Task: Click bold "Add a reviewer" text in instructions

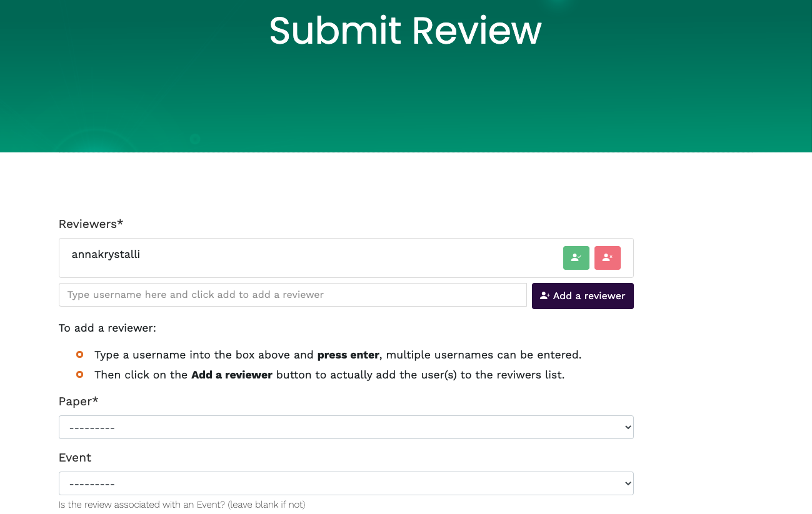Action: (231, 375)
